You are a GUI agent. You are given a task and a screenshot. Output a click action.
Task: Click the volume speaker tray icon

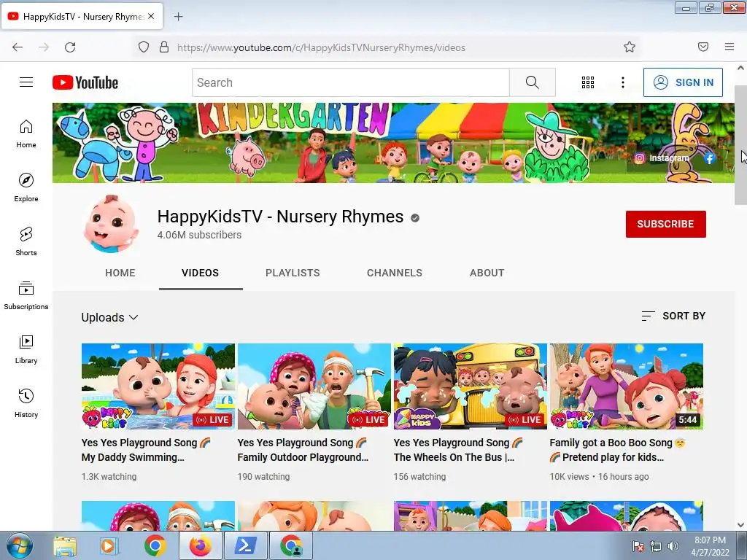coord(673,546)
